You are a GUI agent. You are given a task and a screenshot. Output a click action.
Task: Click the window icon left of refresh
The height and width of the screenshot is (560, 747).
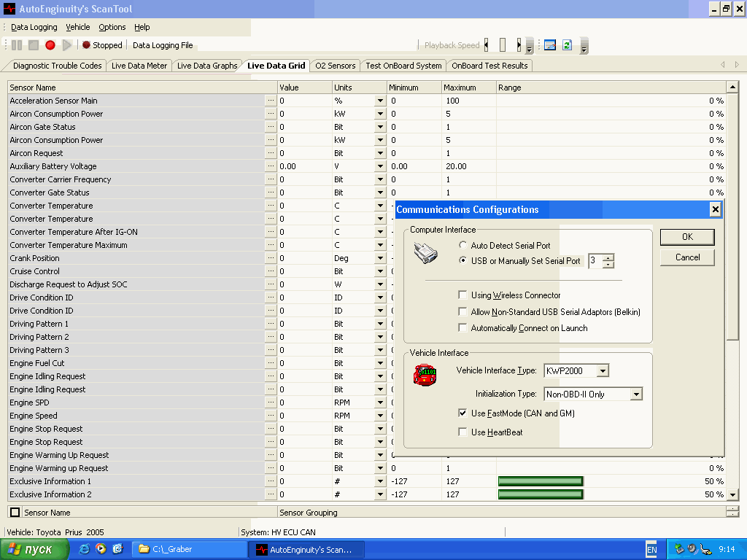[550, 45]
